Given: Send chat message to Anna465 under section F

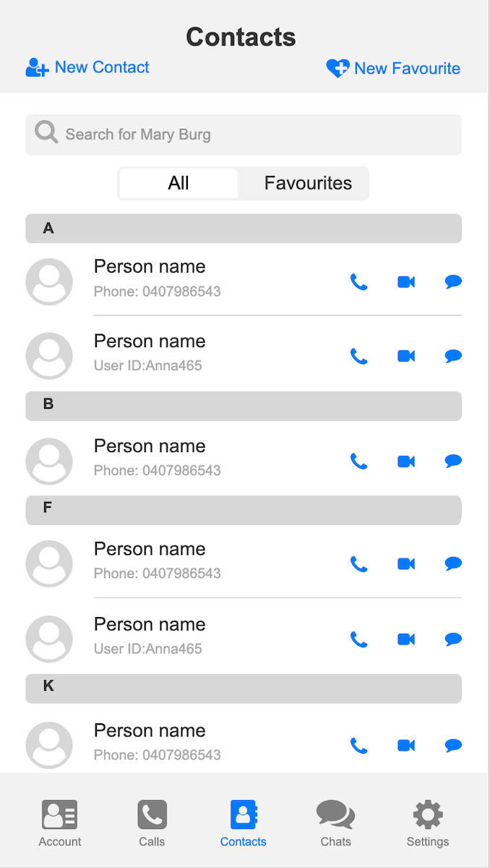Looking at the screenshot, I should (x=453, y=639).
